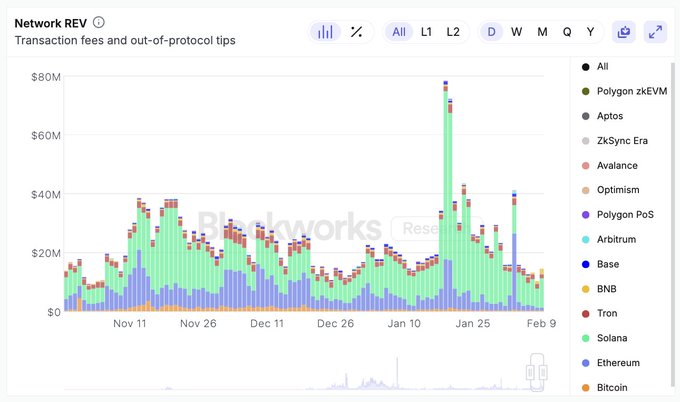Toggle the All legend series
Image resolution: width=680 pixels, height=402 pixels.
(595, 66)
